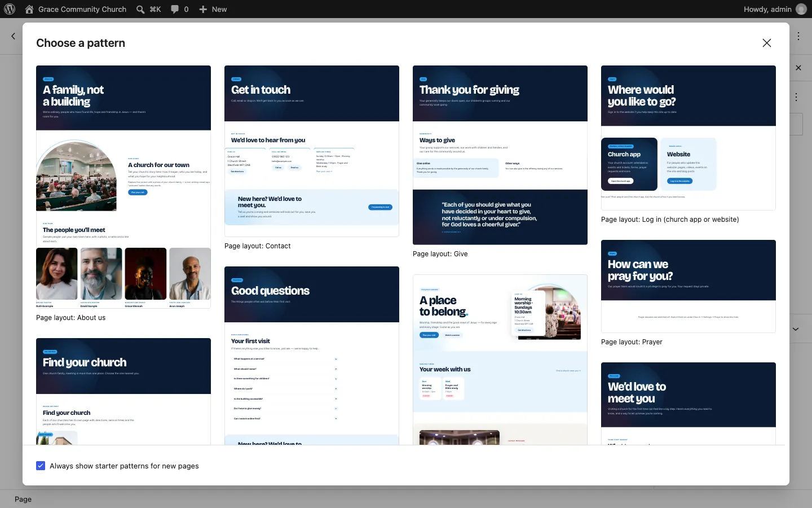This screenshot has width=812, height=508.
Task: Click the admin avatar icon
Action: 801,9
